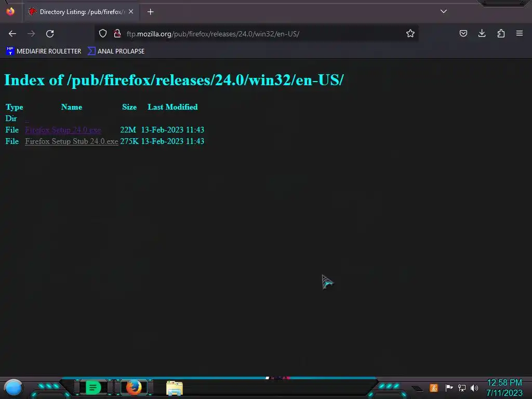The height and width of the screenshot is (399, 532).
Task: Open green notes app in taskbar
Action: (x=93, y=388)
